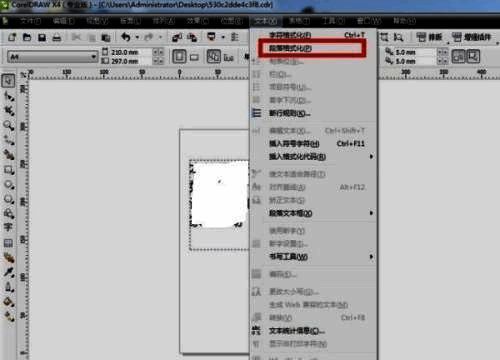Expand 段落文本框 submenu arrow
Image resolution: width=500 pixels, height=360 pixels.
(371, 213)
